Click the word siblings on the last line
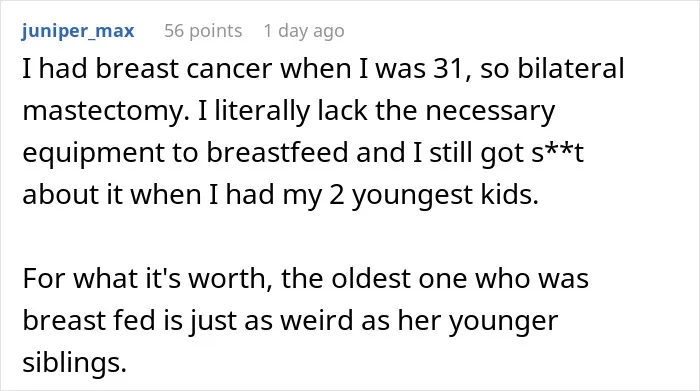This screenshot has width=700, height=391. (x=75, y=362)
